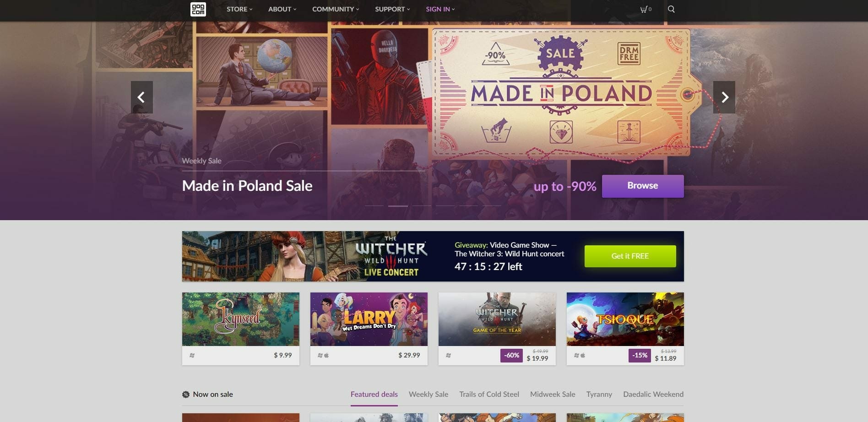868x422 pixels.
Task: Click the search magnifier icon
Action: 671,9
